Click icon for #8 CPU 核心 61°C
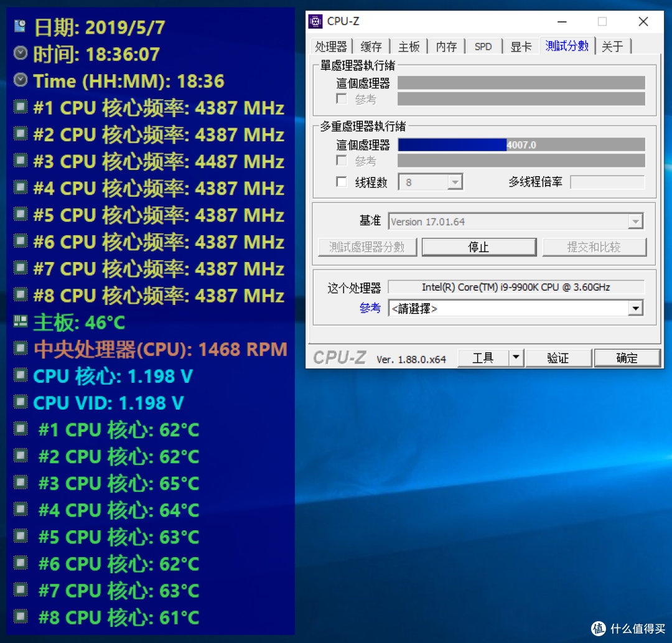672x643 pixels. tap(20, 616)
